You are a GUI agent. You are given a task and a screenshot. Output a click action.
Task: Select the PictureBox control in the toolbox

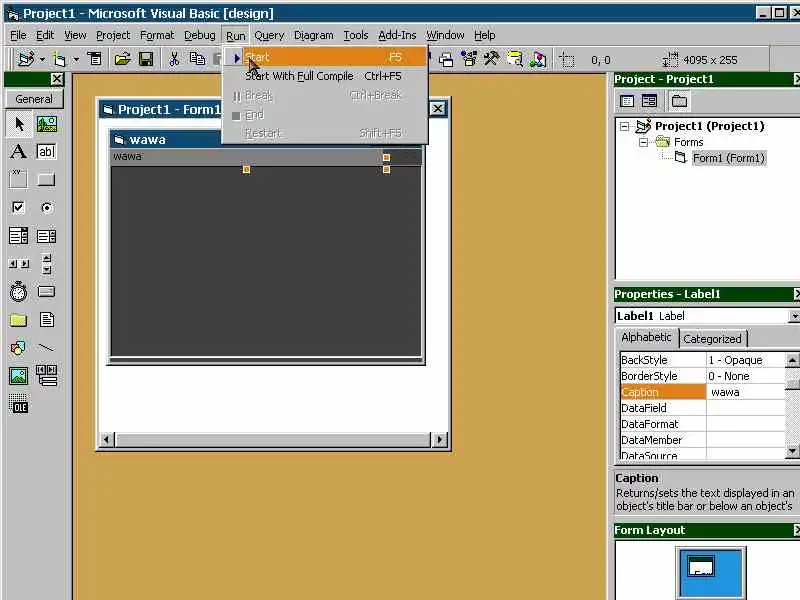tap(46, 124)
